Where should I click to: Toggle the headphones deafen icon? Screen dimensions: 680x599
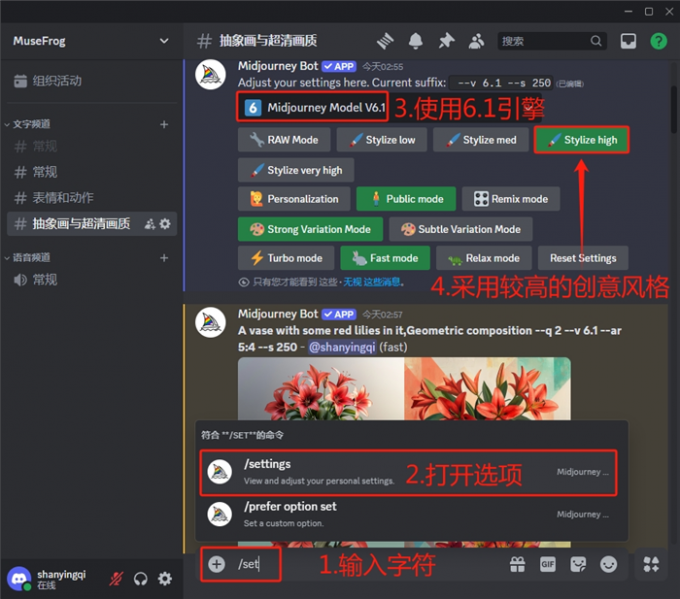coord(141,579)
